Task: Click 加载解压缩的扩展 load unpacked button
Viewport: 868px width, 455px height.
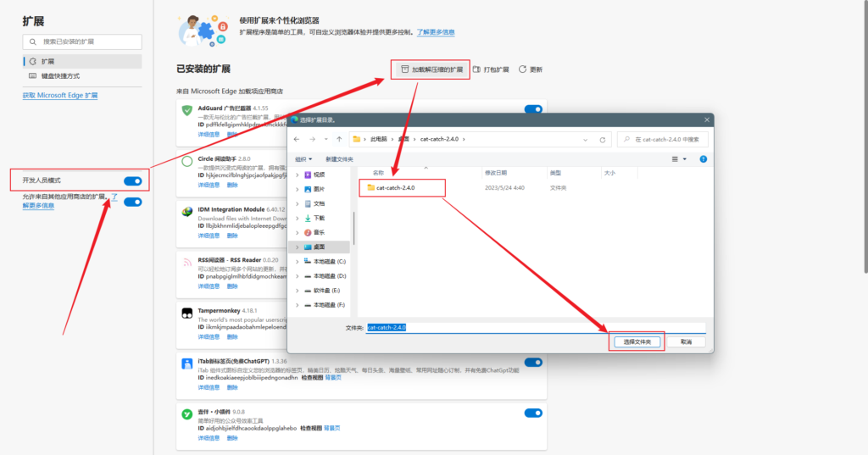Action: (431, 69)
